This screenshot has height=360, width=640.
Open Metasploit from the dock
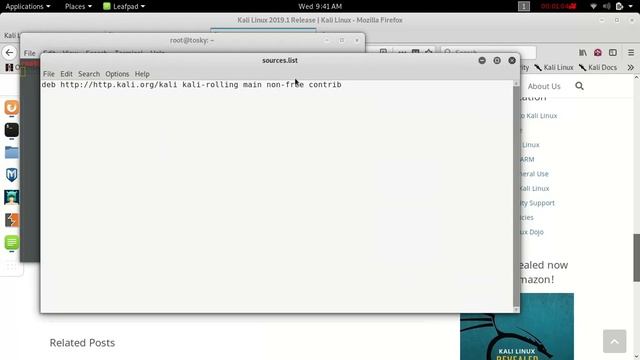click(x=11, y=175)
